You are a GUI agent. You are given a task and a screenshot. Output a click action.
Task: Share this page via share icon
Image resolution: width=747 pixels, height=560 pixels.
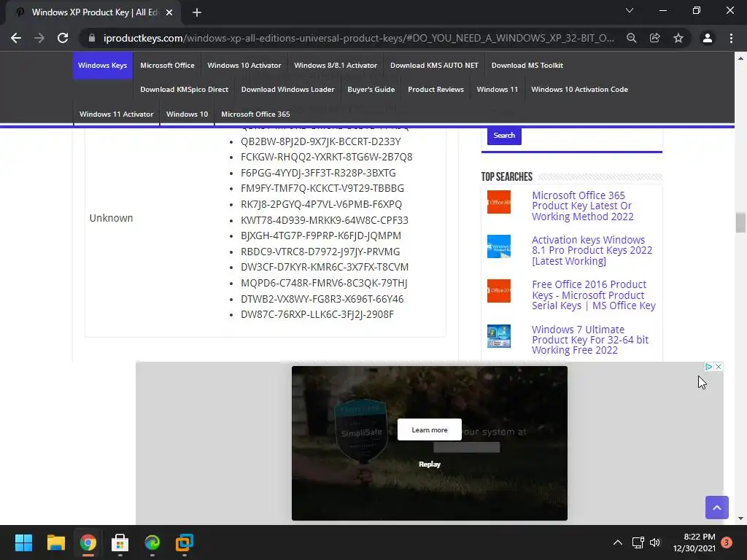tap(655, 38)
